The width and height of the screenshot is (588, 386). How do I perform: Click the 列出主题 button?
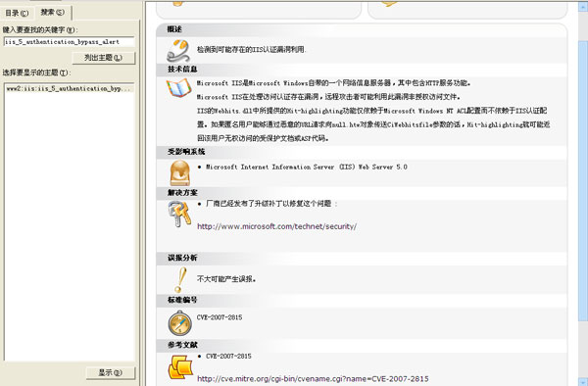(103, 58)
